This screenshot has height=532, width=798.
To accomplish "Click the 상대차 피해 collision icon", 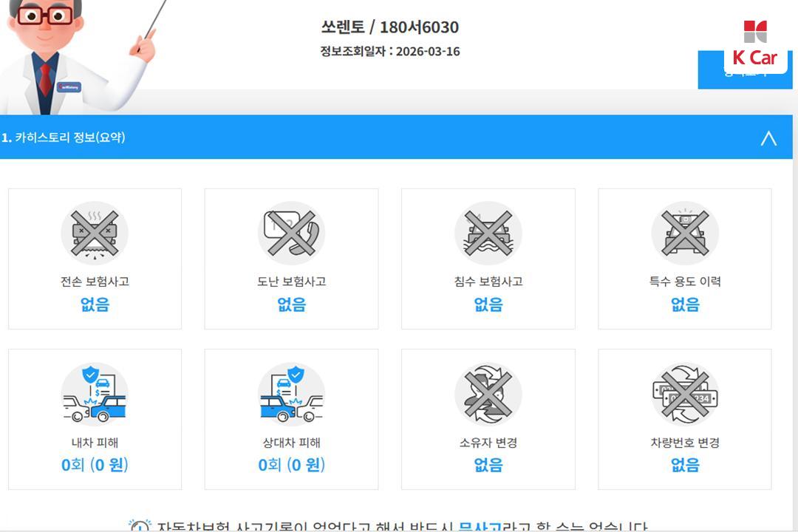I will pos(291,394).
